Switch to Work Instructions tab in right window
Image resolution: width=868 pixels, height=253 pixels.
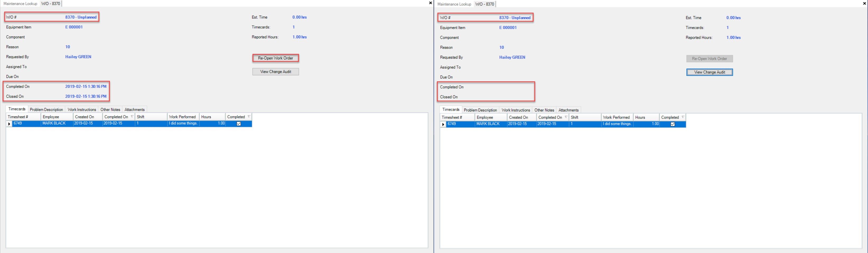(516, 110)
